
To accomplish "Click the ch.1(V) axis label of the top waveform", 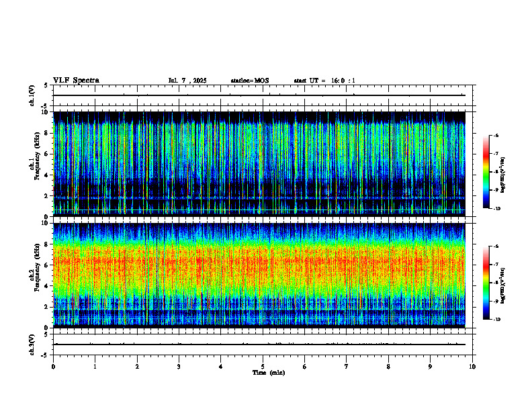I will pos(32,95).
